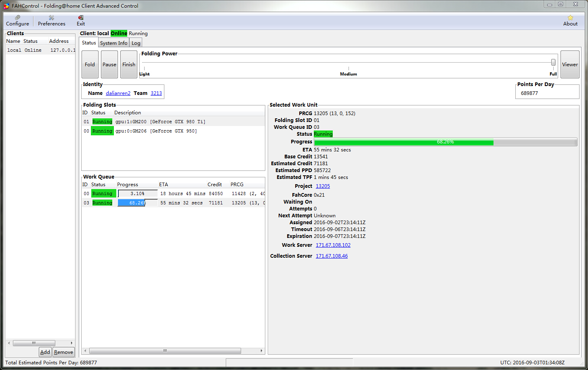Click the FAHControl title bar app icon

coord(6,6)
